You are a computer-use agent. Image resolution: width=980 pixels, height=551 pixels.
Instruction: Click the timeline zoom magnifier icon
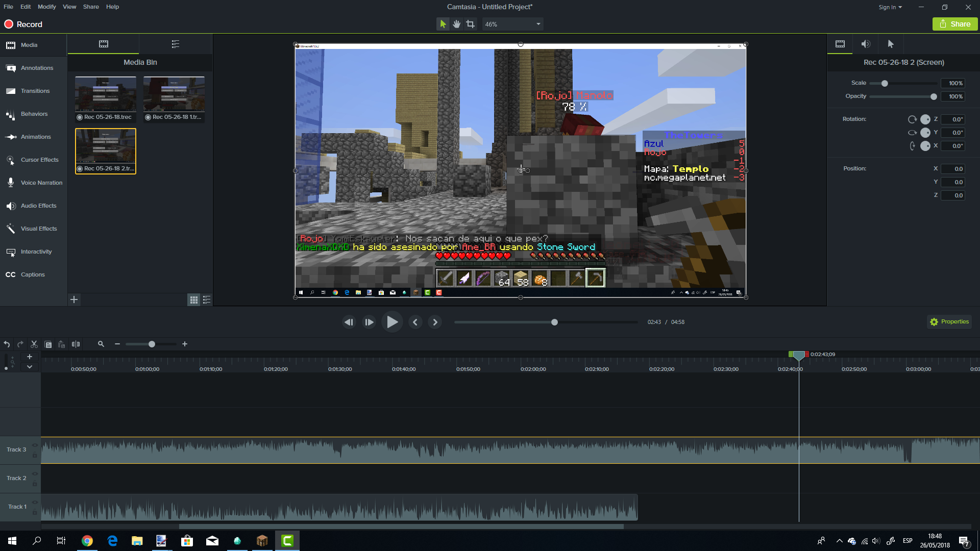click(101, 344)
